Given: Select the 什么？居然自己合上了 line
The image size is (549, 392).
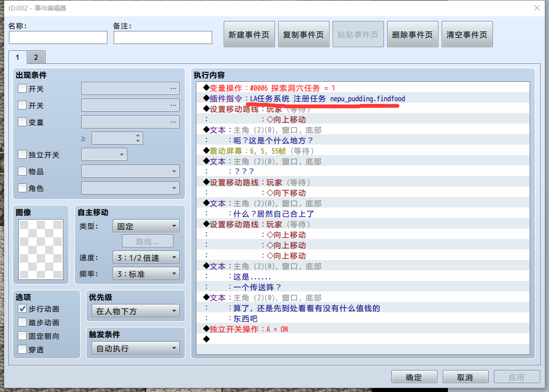Looking at the screenshot, I should (363, 214).
